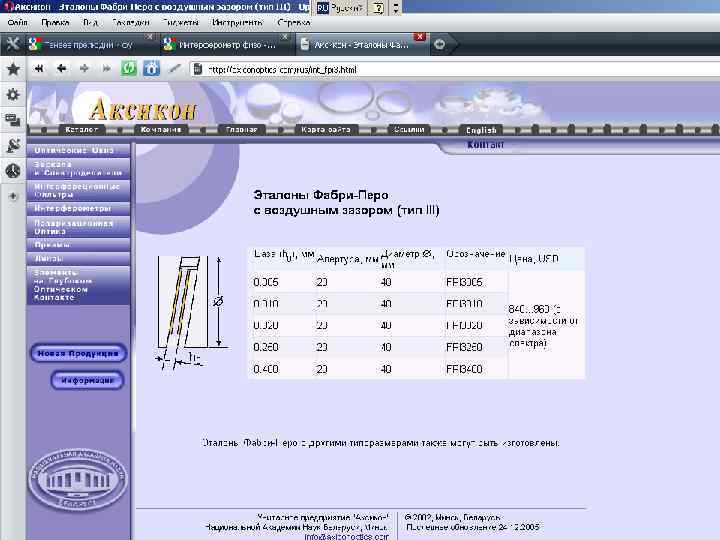Open the Вид menu

(x=90, y=22)
